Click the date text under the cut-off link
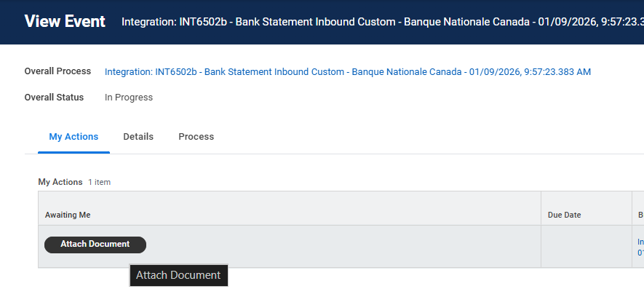This screenshot has width=644, height=297. click(640, 253)
